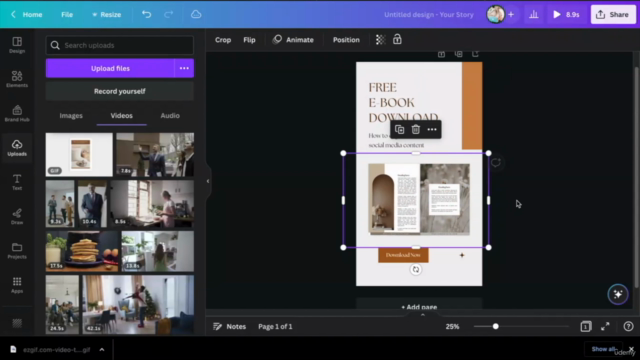Delete selected element with trash icon
Screen dimensions: 640x360
[x=416, y=129]
